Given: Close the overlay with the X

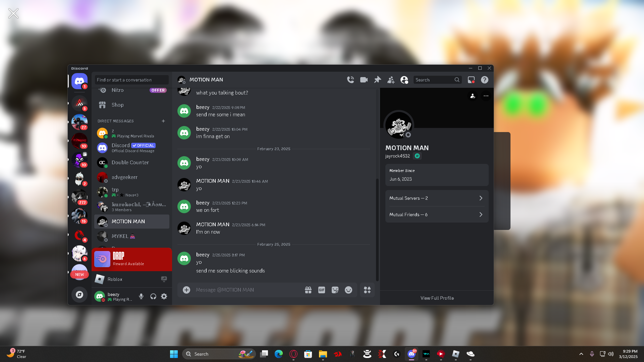Looking at the screenshot, I should 13,13.
